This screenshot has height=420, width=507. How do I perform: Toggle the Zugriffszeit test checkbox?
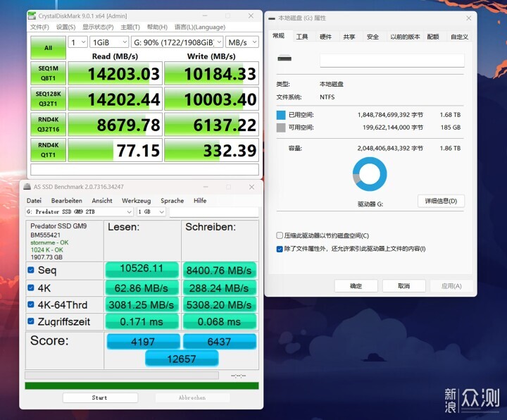[31, 321]
